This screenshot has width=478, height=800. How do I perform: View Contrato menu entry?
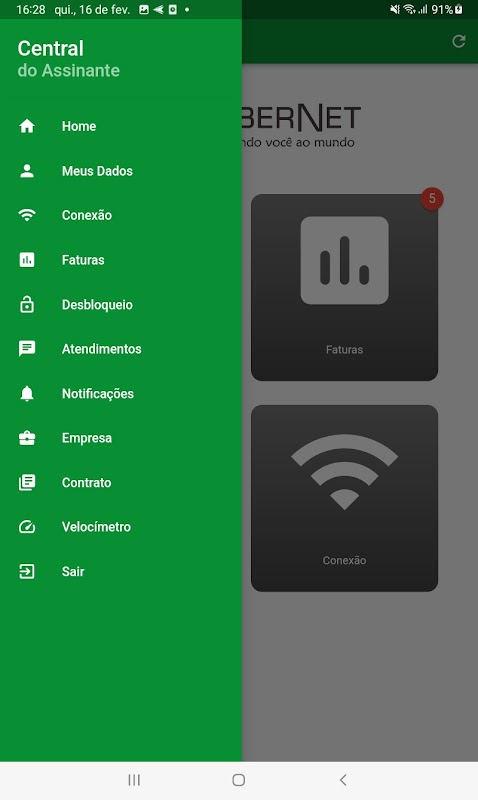click(87, 482)
